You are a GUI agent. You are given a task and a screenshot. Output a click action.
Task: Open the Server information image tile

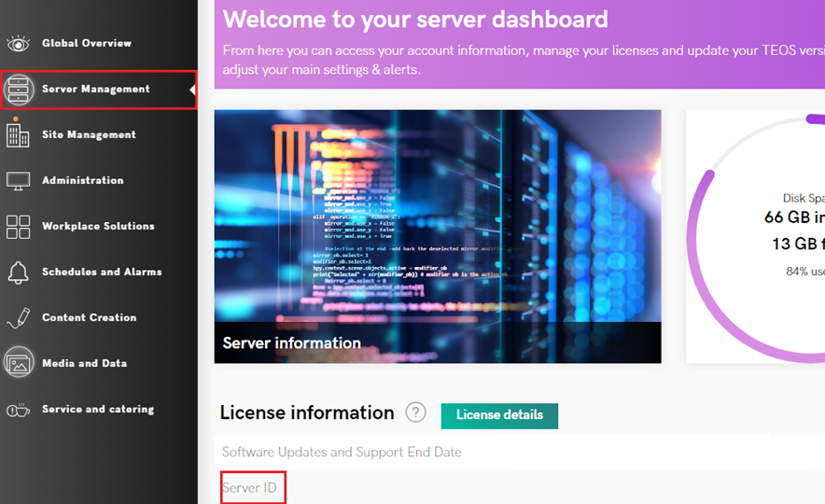438,236
